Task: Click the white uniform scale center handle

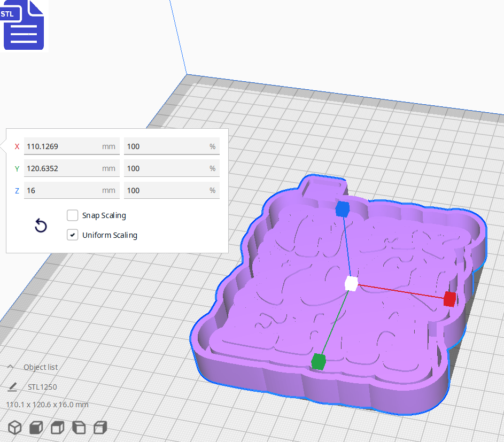Action: [x=350, y=284]
